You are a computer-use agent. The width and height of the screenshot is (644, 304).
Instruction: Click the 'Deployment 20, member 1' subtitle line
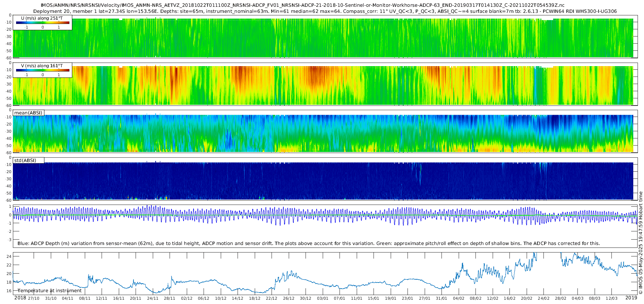325,11
